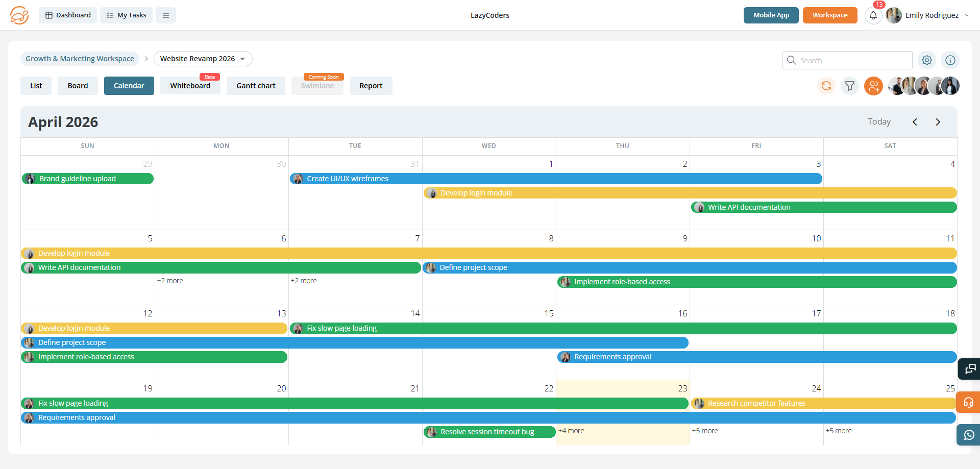Click the refresh sync icon
Screen dimensions: 980x469
pyautogui.click(x=826, y=86)
